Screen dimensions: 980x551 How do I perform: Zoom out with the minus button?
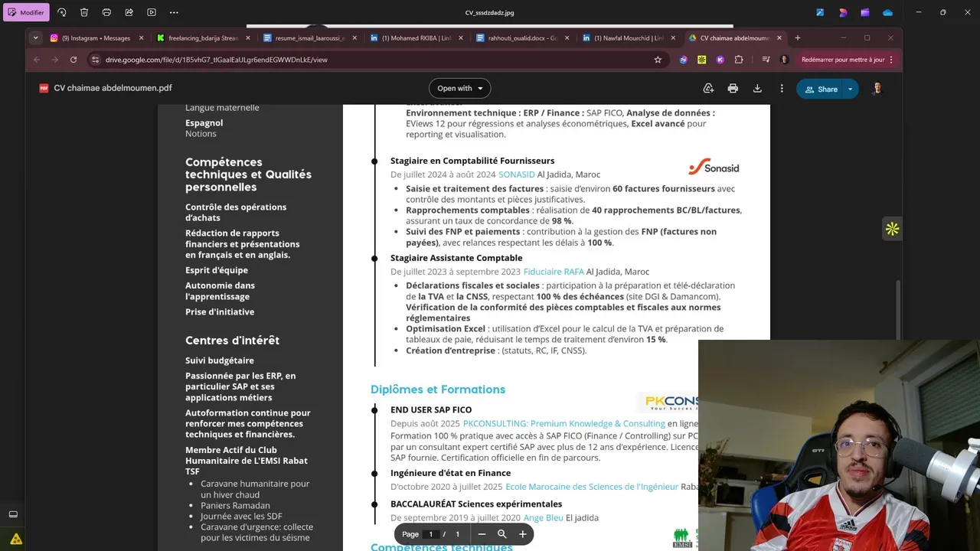point(482,534)
